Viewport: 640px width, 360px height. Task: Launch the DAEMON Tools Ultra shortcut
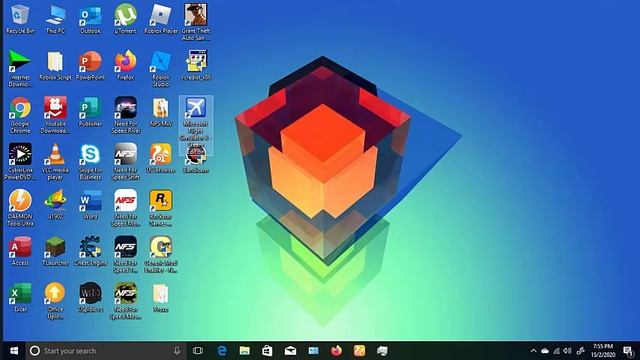20,208
